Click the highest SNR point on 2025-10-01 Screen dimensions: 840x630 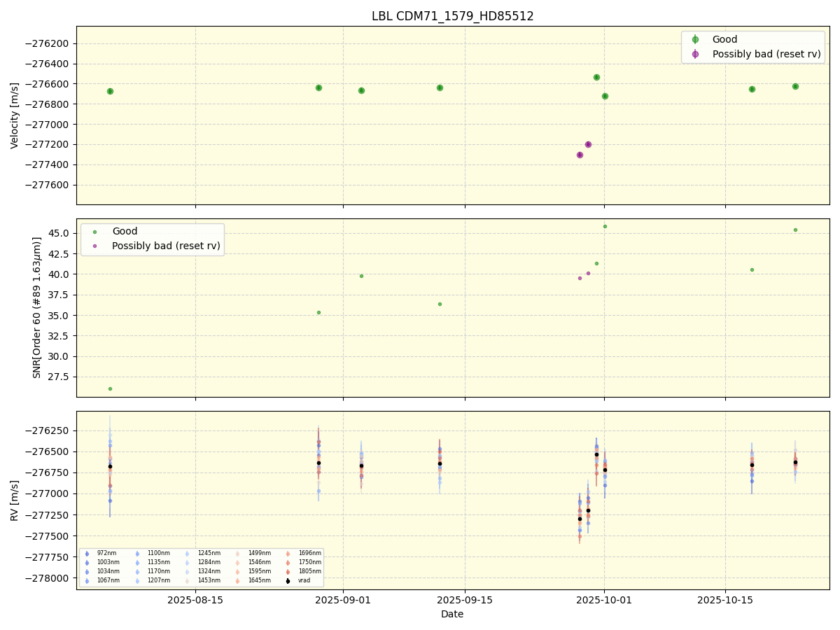click(605, 226)
